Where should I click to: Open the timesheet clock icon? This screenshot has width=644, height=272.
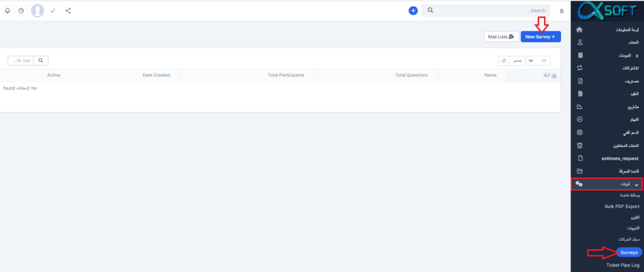click(21, 11)
